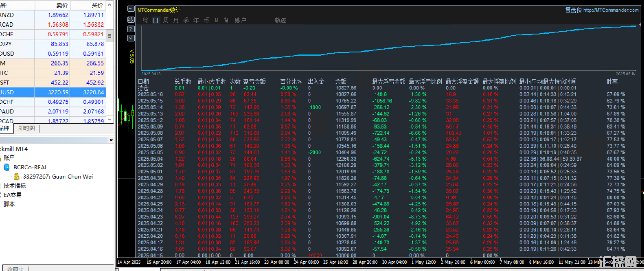644x271 pixels.
Task: Select account 33297267: Guan Chun Wei
Action: pyautogui.click(x=58, y=176)
